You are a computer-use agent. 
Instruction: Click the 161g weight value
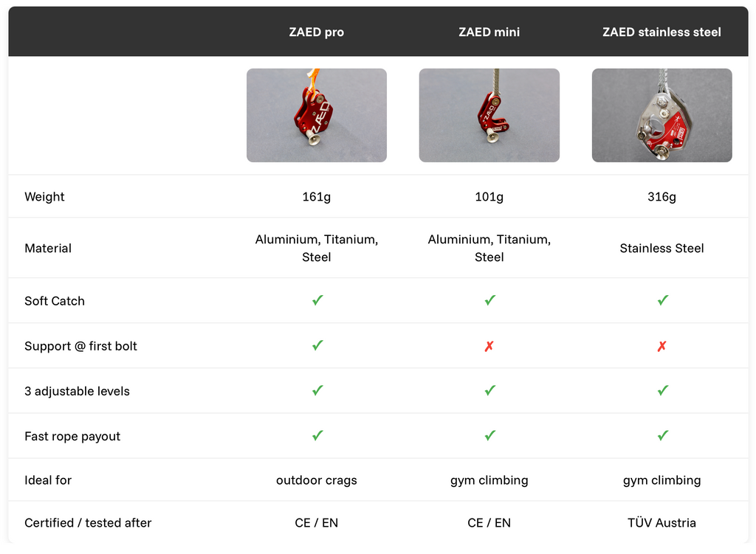click(316, 196)
